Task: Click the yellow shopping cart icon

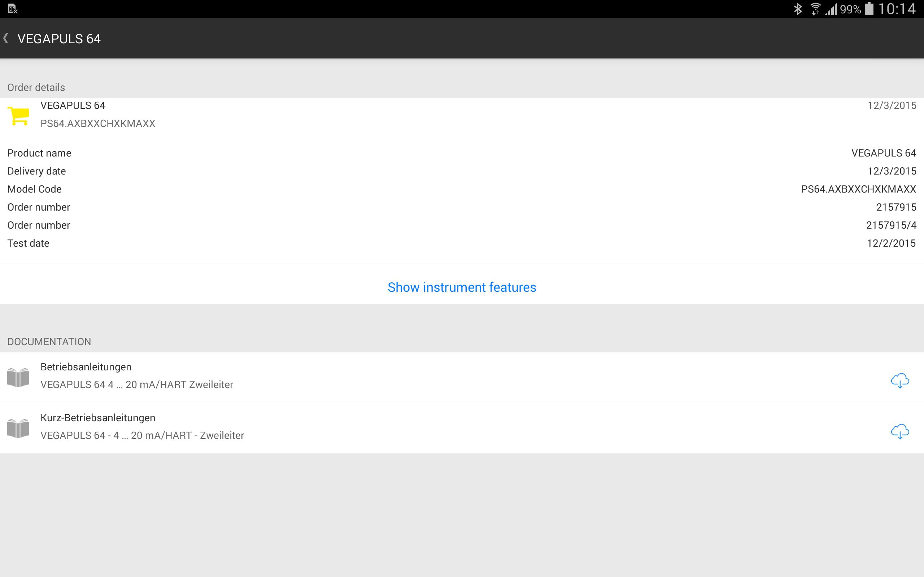Action: (18, 116)
